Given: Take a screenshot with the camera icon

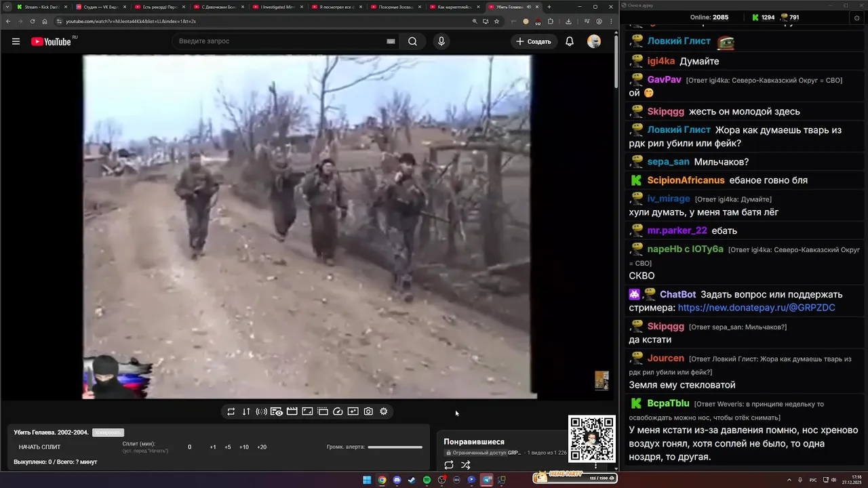Looking at the screenshot, I should coord(368,411).
